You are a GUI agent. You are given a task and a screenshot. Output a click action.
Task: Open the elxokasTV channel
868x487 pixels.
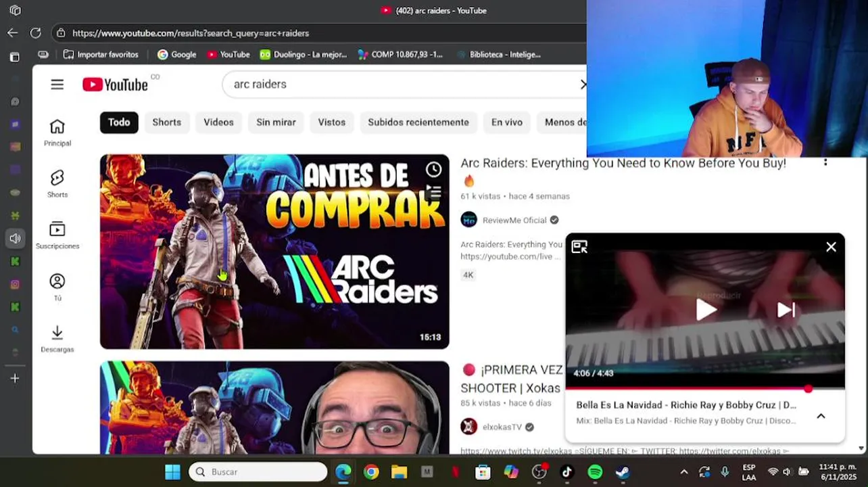pyautogui.click(x=502, y=427)
